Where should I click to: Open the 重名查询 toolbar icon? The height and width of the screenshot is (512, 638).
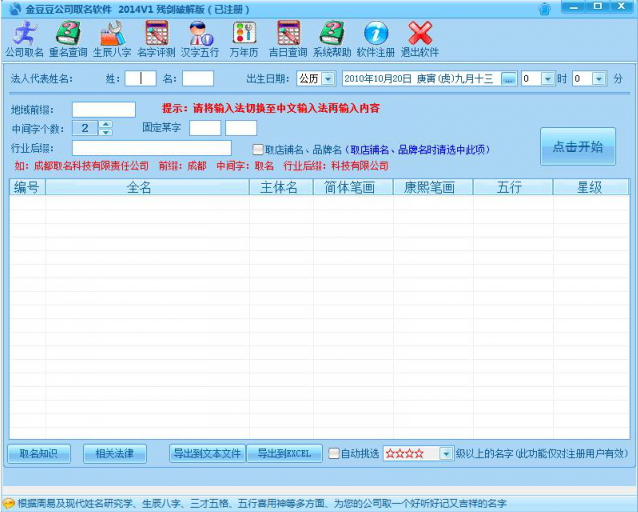[x=68, y=38]
